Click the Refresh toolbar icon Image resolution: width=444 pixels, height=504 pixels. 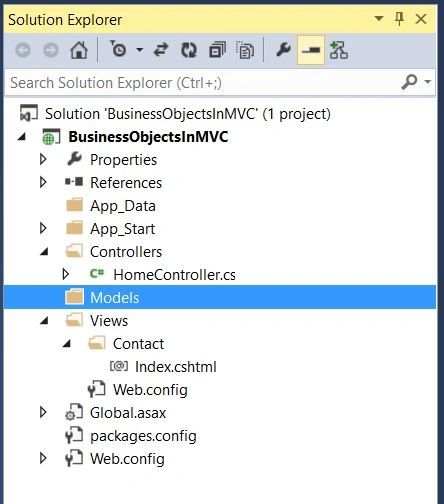click(x=189, y=50)
